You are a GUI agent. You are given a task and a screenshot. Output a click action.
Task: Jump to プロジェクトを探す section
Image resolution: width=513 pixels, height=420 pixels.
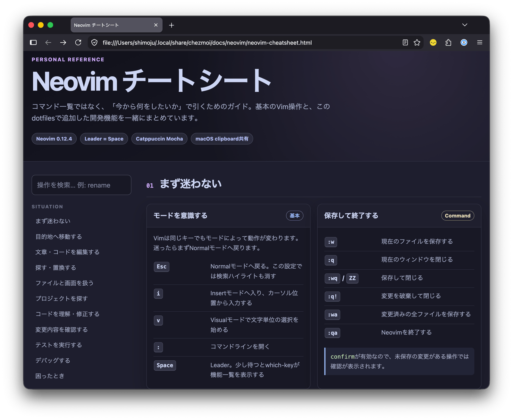[62, 298]
